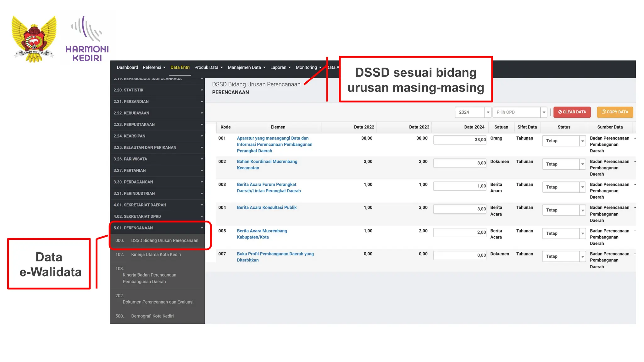Open Demografi Kota Kediri sidebar item
The image size is (644, 362).
152,316
